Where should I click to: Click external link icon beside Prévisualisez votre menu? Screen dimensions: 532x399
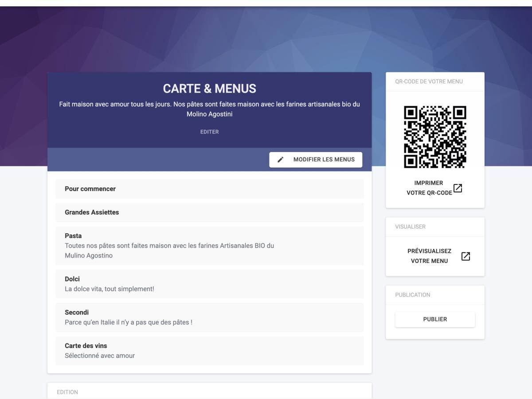(x=465, y=256)
